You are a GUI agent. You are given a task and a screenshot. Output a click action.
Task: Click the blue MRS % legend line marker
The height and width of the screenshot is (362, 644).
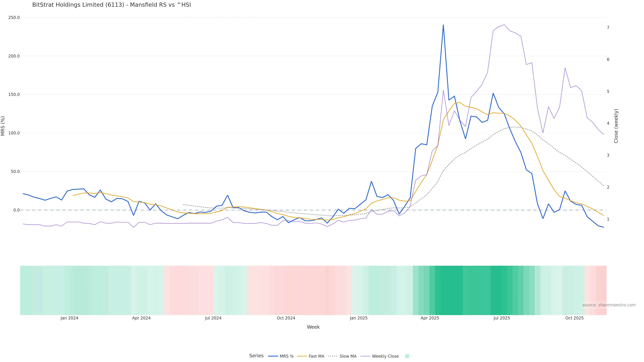coord(273,356)
